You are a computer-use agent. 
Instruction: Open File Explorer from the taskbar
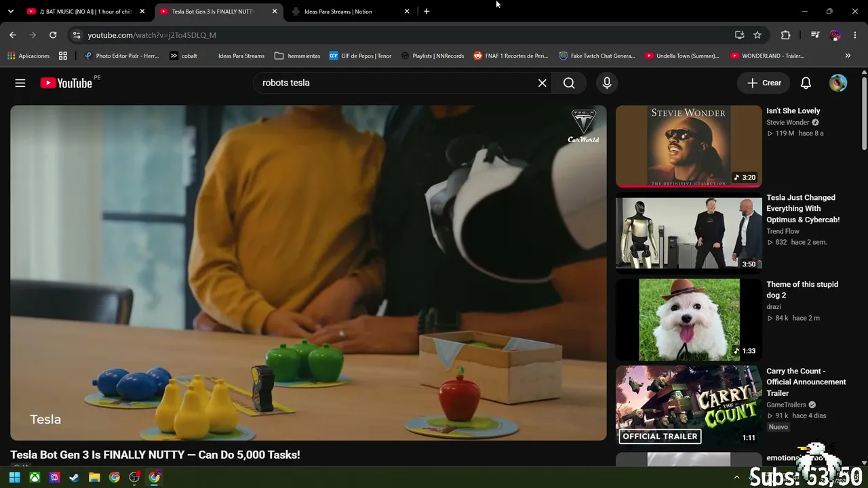point(94,477)
